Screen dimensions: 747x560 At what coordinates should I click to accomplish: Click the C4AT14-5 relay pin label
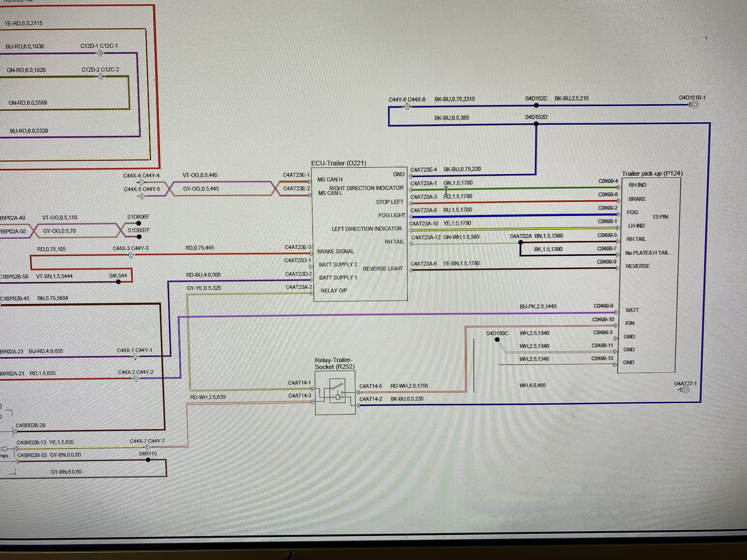370,386
